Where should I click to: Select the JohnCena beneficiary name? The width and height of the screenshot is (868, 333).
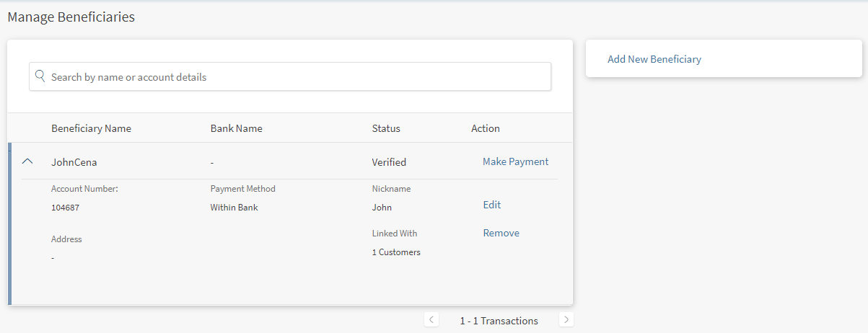(x=74, y=162)
